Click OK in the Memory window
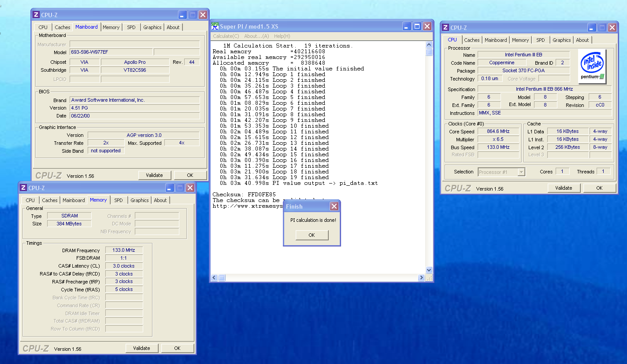 click(x=177, y=348)
